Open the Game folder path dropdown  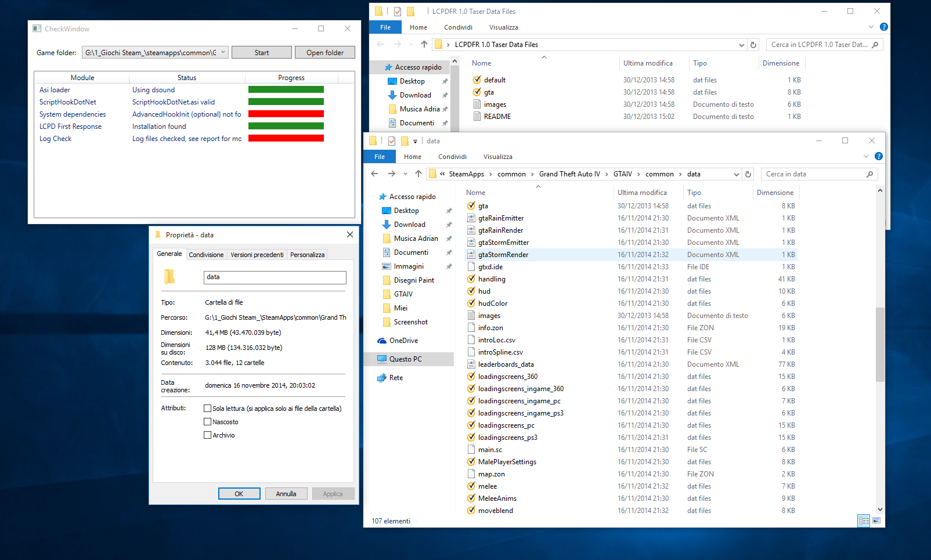[223, 52]
